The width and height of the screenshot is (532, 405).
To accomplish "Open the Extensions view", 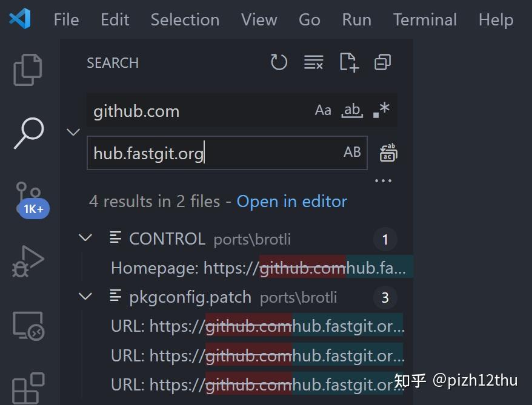I will coord(28,387).
